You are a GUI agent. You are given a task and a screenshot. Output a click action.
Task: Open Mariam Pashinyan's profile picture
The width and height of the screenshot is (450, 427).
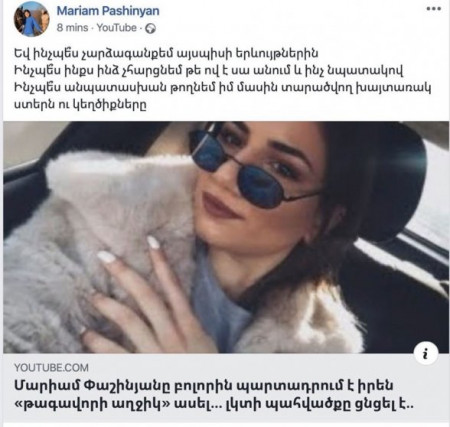tap(32, 19)
